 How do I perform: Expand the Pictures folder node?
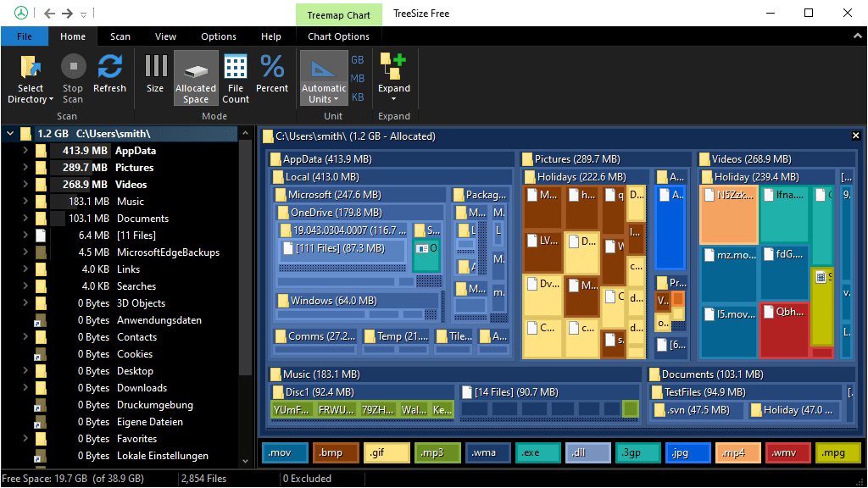[x=25, y=167]
